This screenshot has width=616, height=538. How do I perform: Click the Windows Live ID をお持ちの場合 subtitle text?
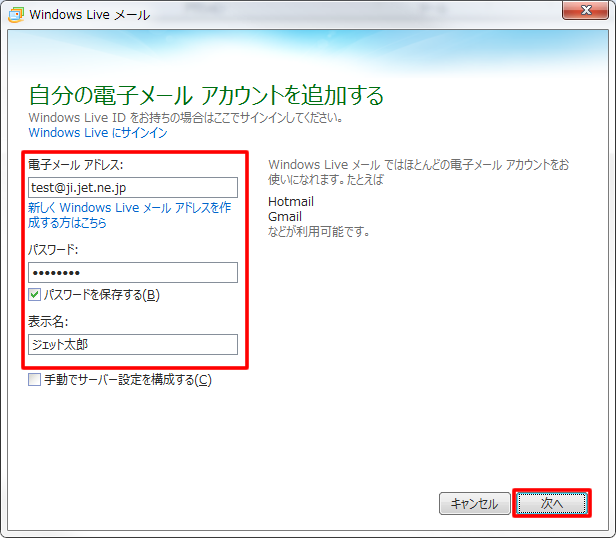point(186,117)
